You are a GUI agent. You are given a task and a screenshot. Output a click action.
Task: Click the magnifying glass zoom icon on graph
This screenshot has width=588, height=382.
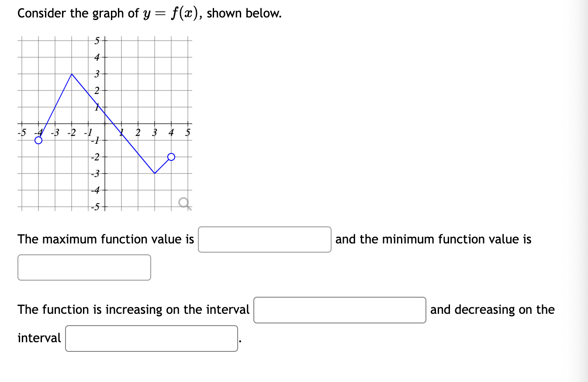point(183,201)
